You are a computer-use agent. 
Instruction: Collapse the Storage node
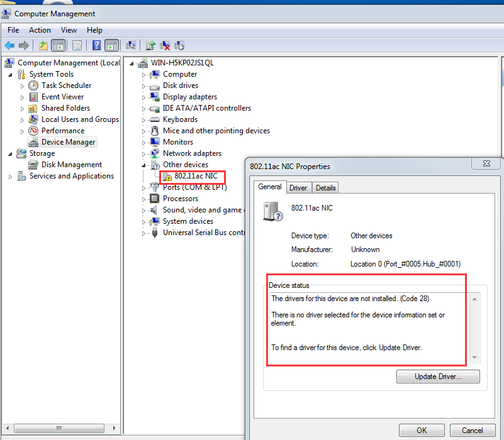tap(10, 154)
